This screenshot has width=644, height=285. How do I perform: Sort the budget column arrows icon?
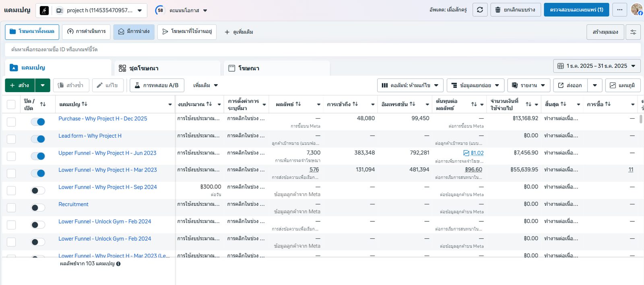[209, 104]
